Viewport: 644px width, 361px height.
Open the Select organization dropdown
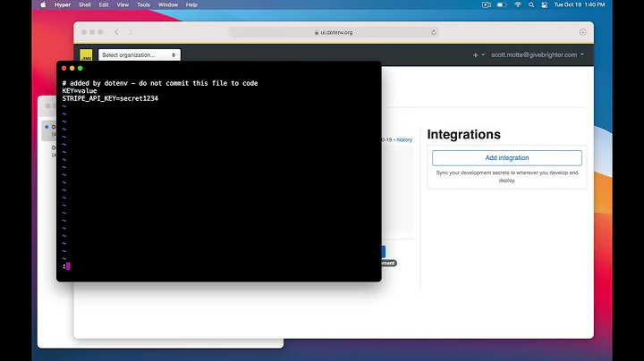click(140, 55)
